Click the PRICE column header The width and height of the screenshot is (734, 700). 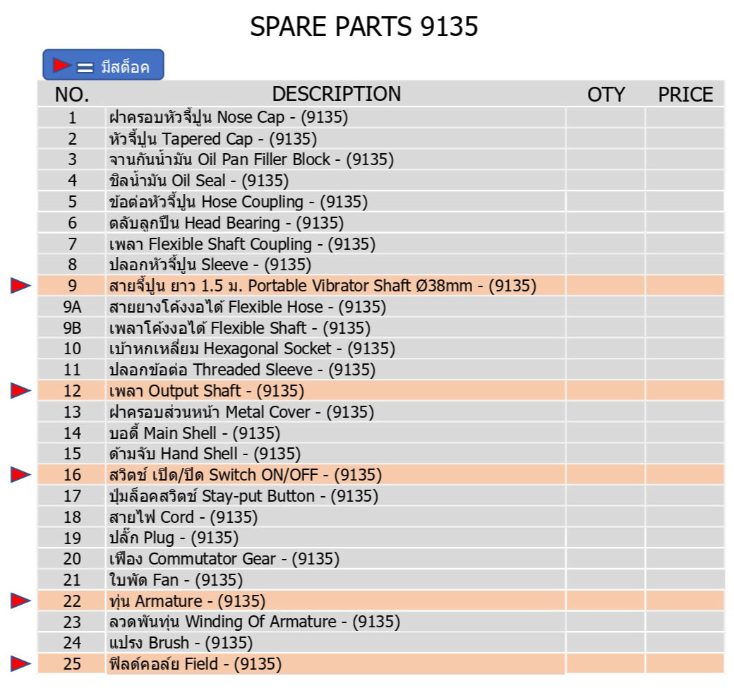tap(685, 95)
